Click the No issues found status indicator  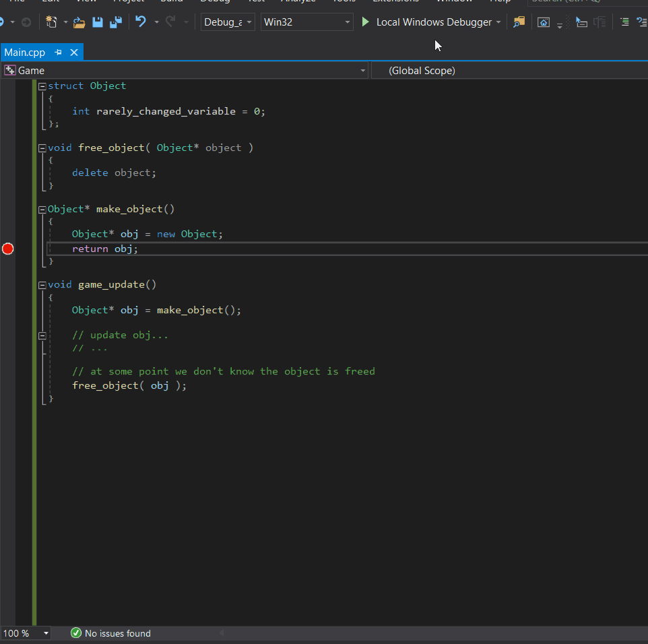(111, 633)
